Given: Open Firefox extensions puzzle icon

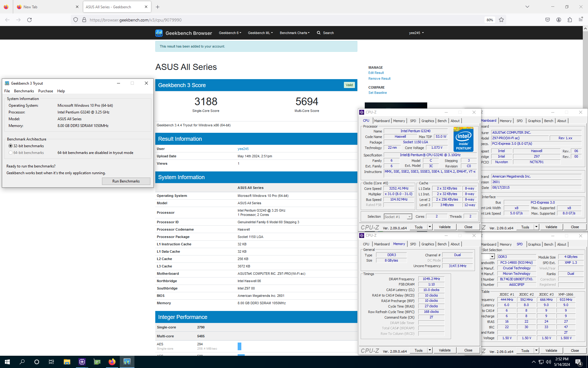Looking at the screenshot, I should (x=570, y=20).
